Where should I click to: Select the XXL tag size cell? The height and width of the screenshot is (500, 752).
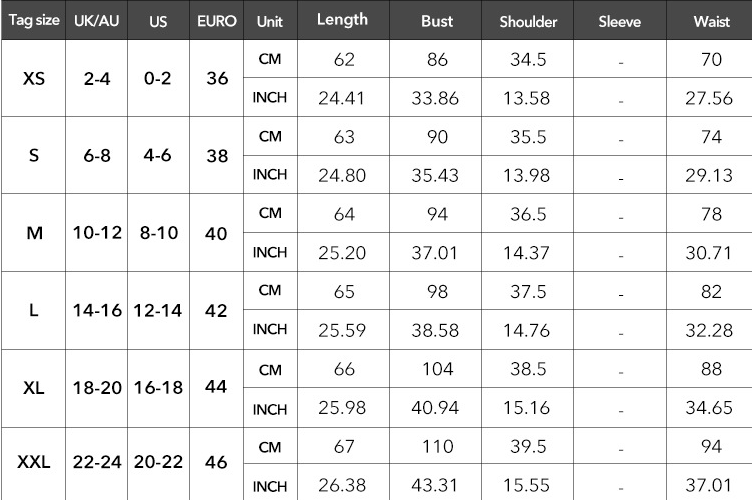click(x=33, y=462)
